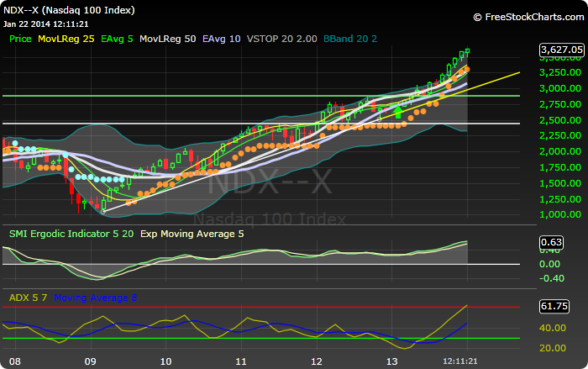Image resolution: width=588 pixels, height=369 pixels.
Task: Click the 2,500.00 price axis label
Action: point(560,120)
